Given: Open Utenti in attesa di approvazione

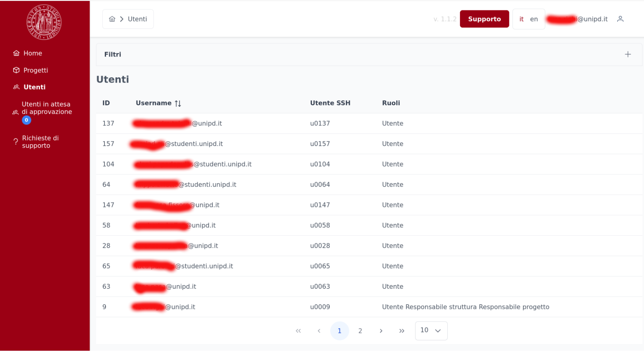Looking at the screenshot, I should 46,108.
